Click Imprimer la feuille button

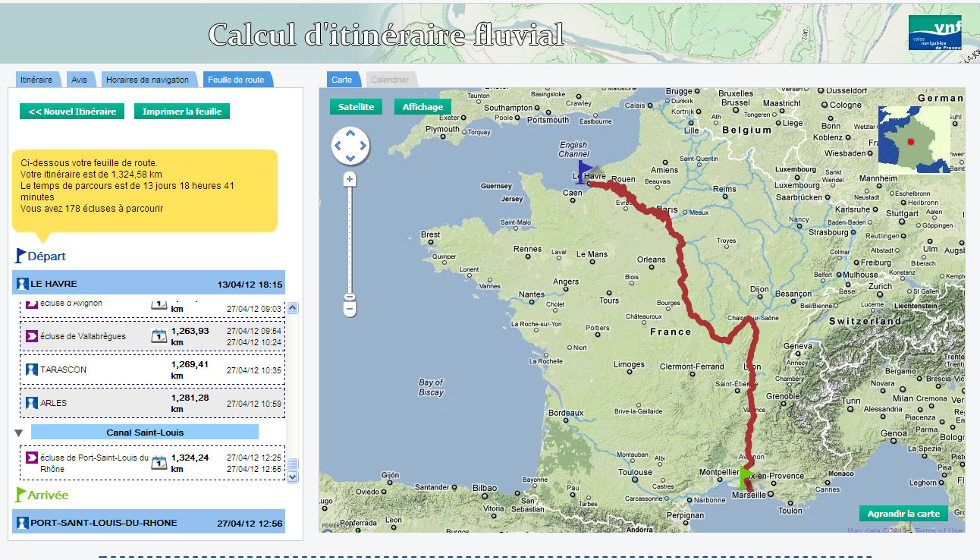182,112
